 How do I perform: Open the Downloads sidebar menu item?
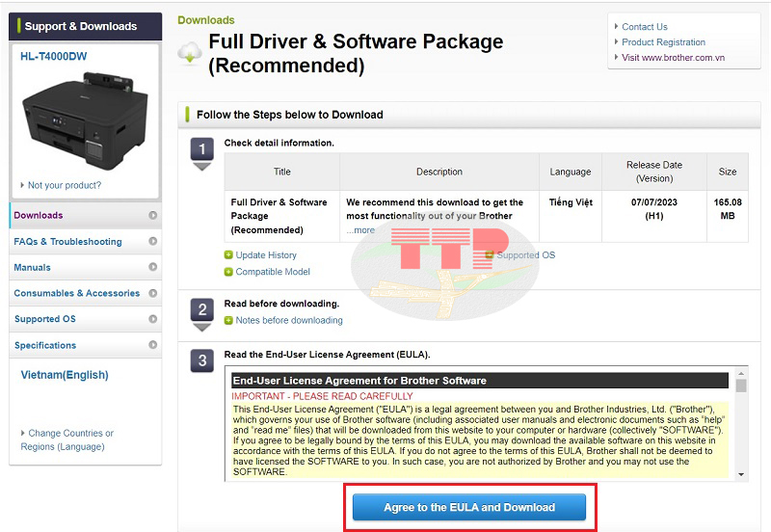pos(86,215)
